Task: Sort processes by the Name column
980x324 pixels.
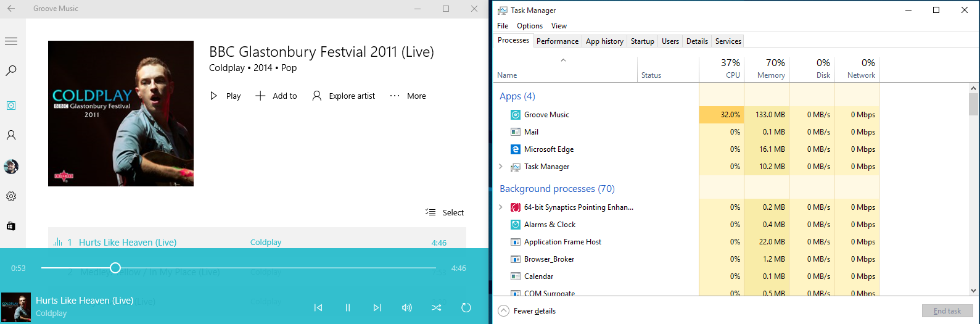Action: point(566,69)
